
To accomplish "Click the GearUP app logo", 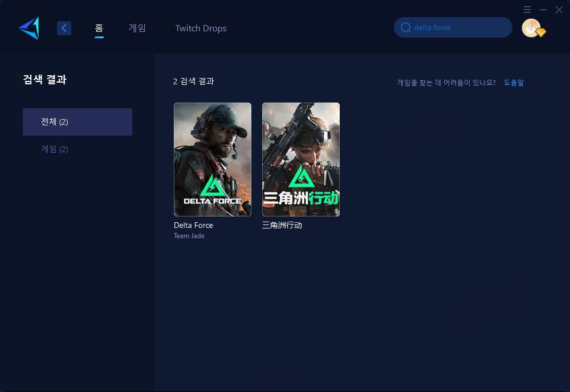I will point(29,28).
